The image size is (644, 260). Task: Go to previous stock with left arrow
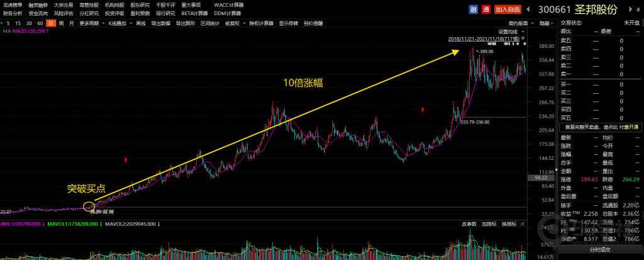(526, 9)
